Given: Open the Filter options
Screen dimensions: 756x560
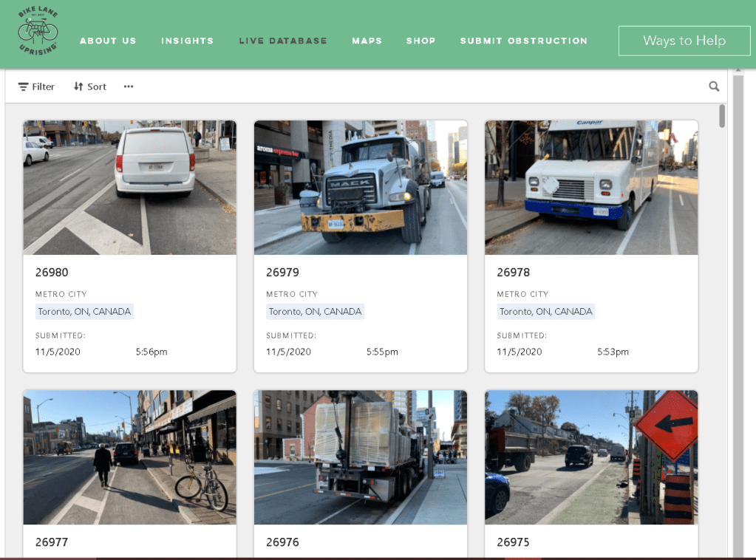Looking at the screenshot, I should click(x=36, y=86).
